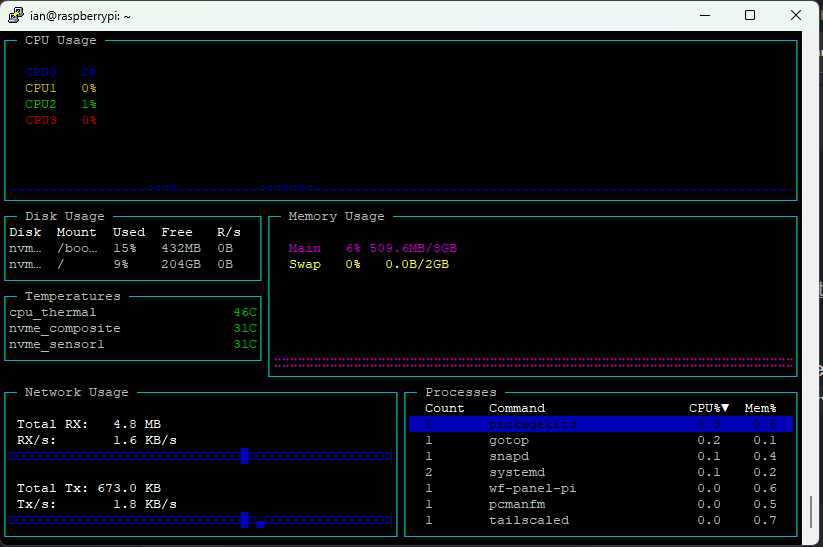This screenshot has height=547, width=823.
Task: Click the 204GB free disk value
Action: (181, 264)
